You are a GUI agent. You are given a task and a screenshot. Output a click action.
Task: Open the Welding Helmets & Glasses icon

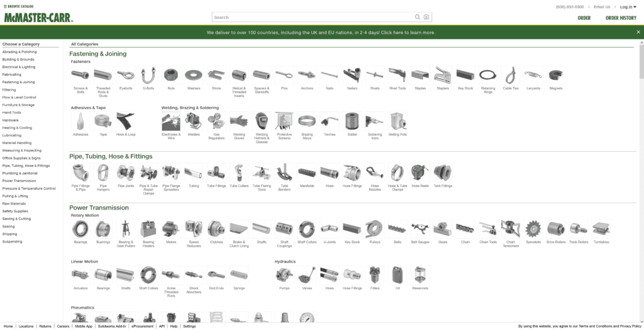[262, 122]
